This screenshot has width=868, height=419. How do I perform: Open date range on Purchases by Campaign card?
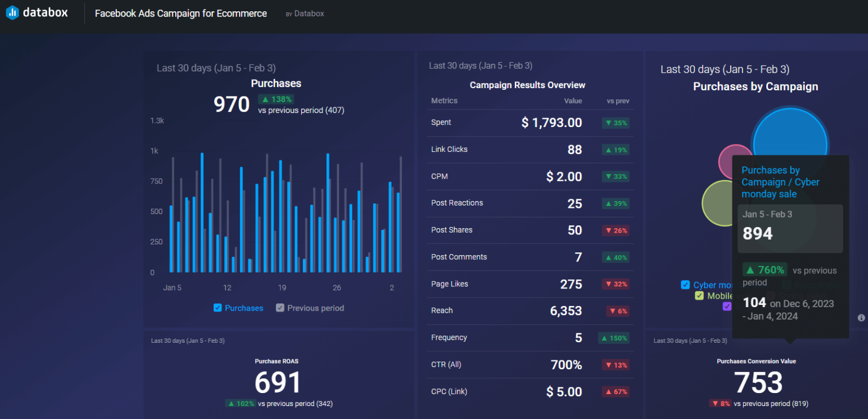pos(725,69)
